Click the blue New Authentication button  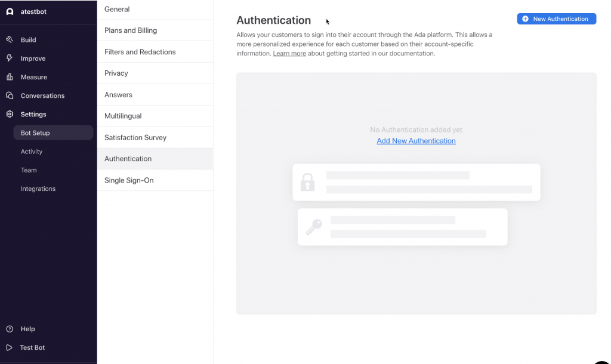[x=557, y=18]
